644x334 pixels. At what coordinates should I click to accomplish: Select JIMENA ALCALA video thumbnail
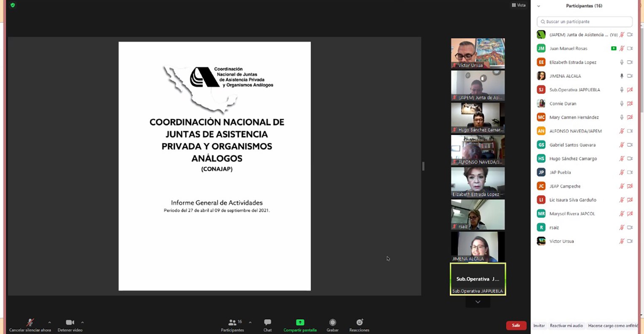[x=478, y=247]
